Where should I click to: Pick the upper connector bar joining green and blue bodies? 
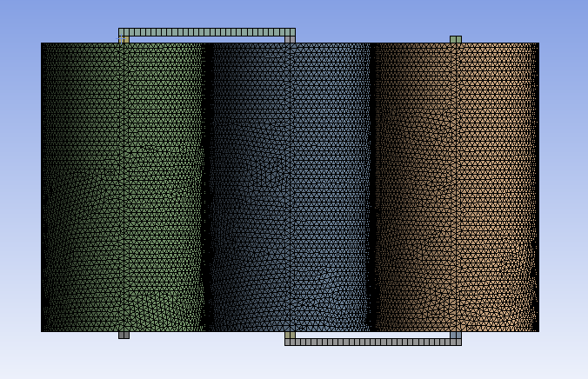point(207,32)
